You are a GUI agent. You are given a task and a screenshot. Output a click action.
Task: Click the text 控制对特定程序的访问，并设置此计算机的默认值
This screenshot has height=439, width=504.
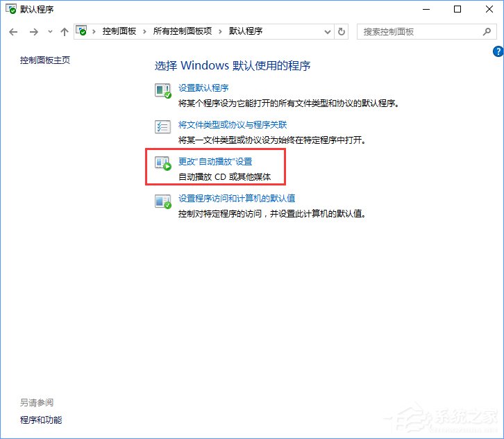click(x=272, y=213)
